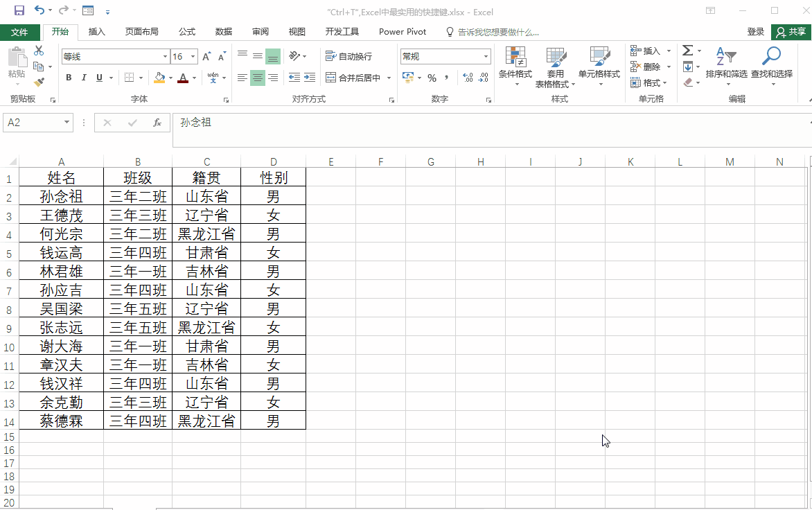This screenshot has height=510, width=812.
Task: Toggle Italic formatting
Action: click(83, 78)
